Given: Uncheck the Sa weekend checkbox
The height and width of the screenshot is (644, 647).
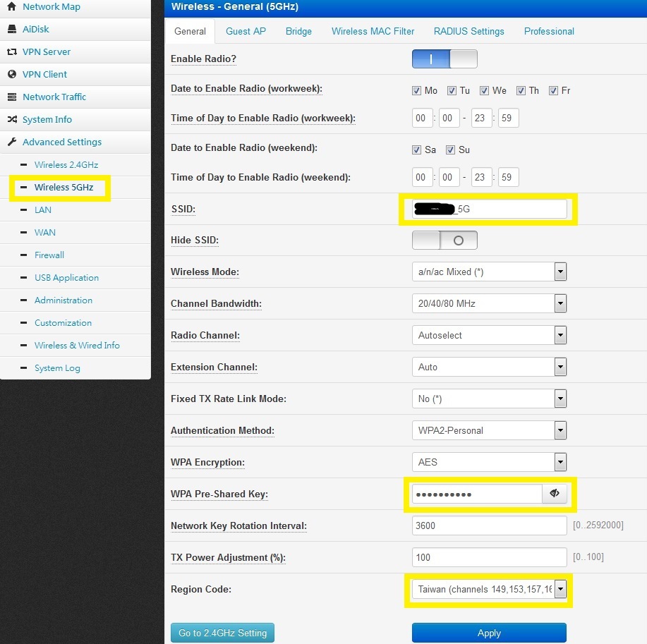Looking at the screenshot, I should pyautogui.click(x=416, y=150).
